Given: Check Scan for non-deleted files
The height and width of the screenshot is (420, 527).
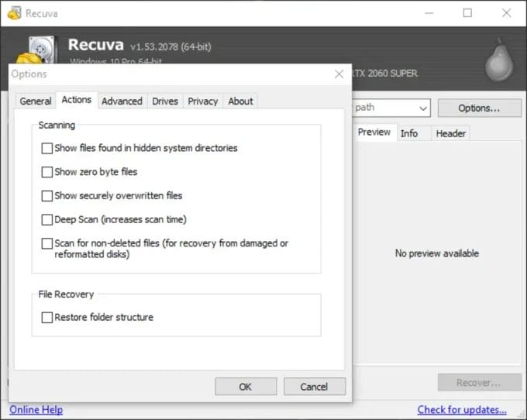Looking at the screenshot, I should click(47, 243).
